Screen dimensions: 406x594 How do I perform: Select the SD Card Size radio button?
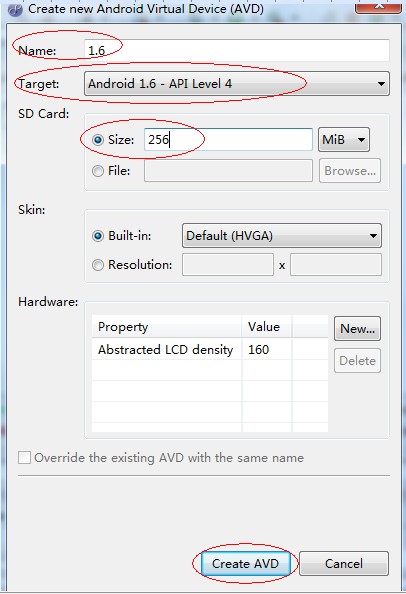tap(98, 140)
